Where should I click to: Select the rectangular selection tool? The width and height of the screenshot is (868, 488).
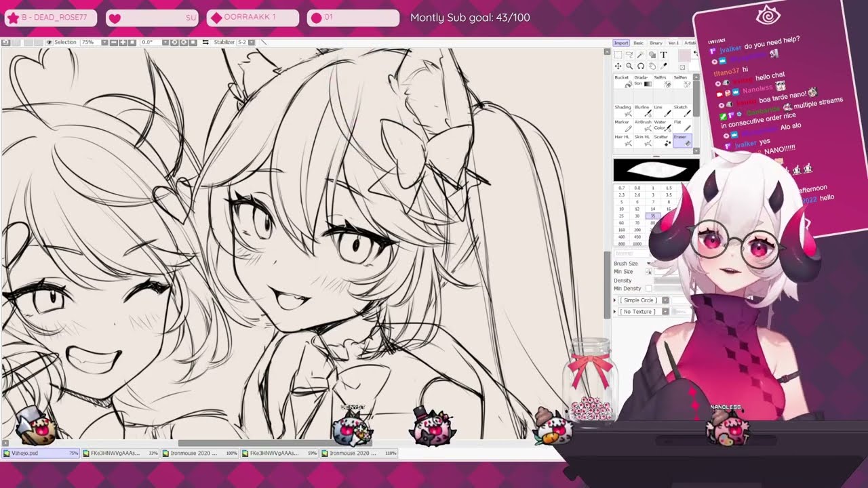[618, 55]
